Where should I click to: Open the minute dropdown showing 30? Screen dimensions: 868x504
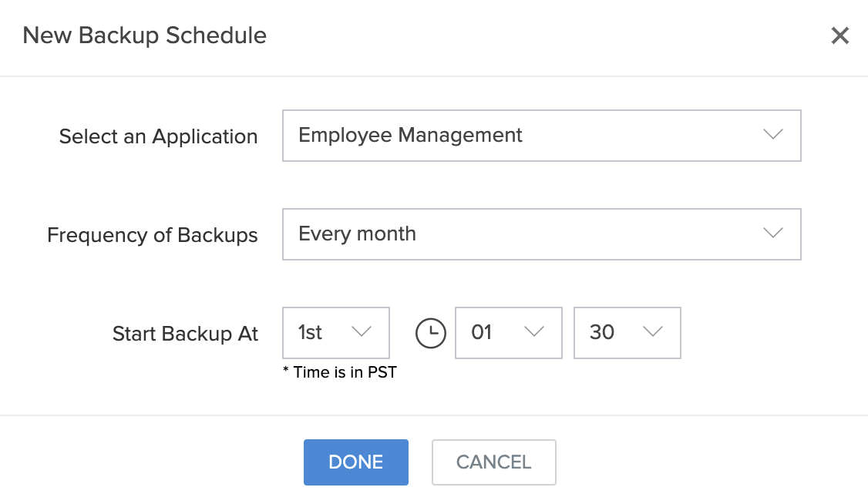point(627,333)
